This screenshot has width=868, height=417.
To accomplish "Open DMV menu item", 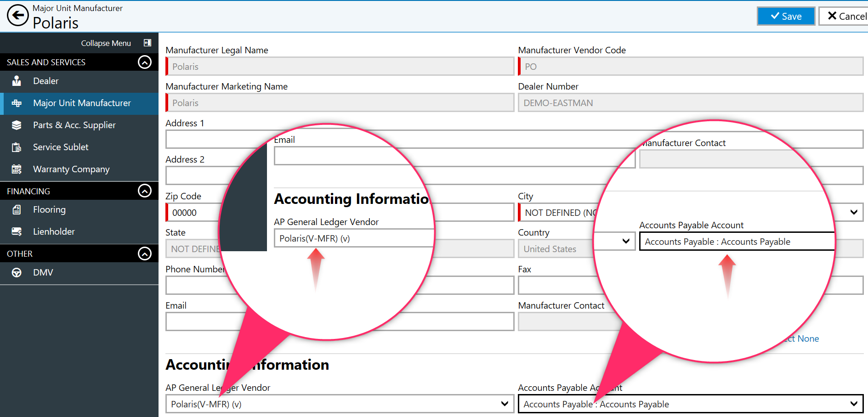I will (x=79, y=272).
